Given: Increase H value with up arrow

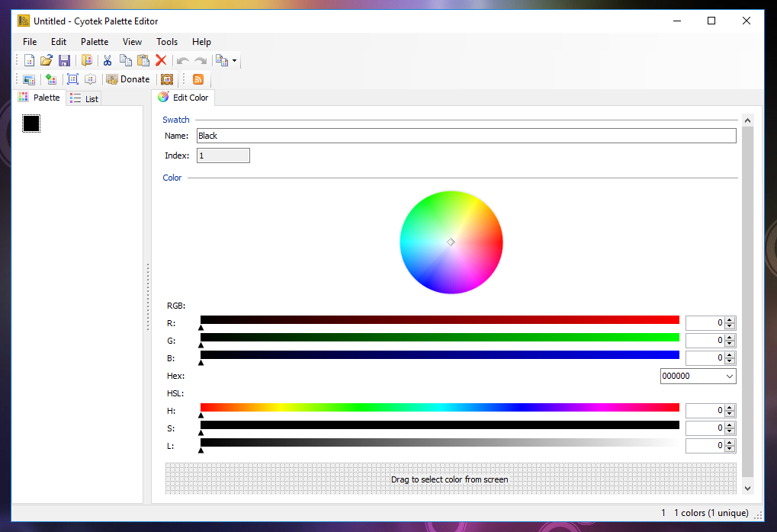Looking at the screenshot, I should [730, 407].
